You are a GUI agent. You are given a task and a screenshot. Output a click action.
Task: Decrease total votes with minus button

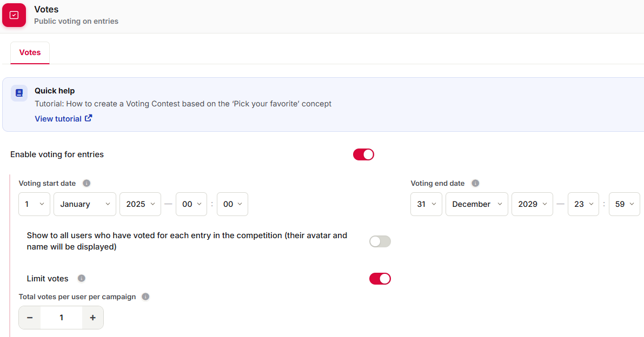point(30,318)
